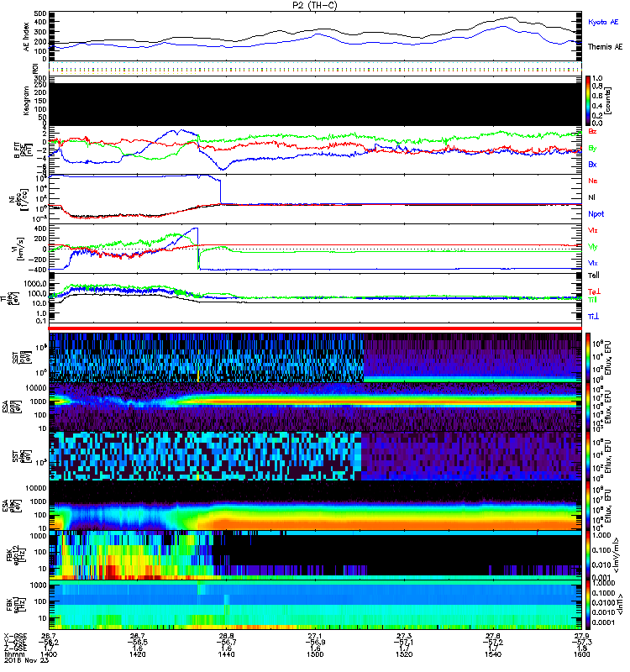Image resolution: width=630 pixels, height=672 pixels.
Task: Select the black Ni density legend label
Action: [x=591, y=197]
